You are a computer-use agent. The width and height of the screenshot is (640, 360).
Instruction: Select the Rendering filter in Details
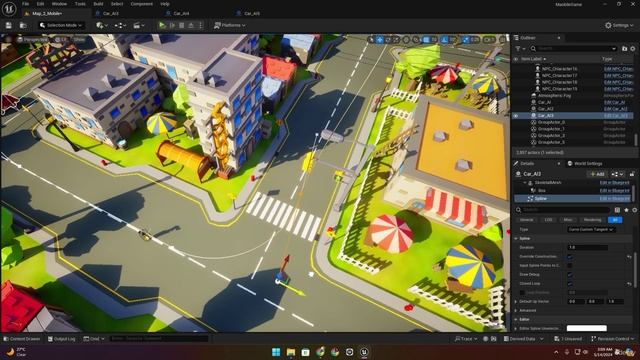pos(592,220)
